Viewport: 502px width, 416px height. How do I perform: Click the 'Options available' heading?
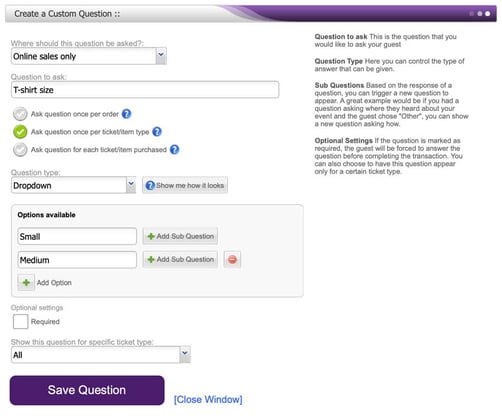tap(46, 215)
